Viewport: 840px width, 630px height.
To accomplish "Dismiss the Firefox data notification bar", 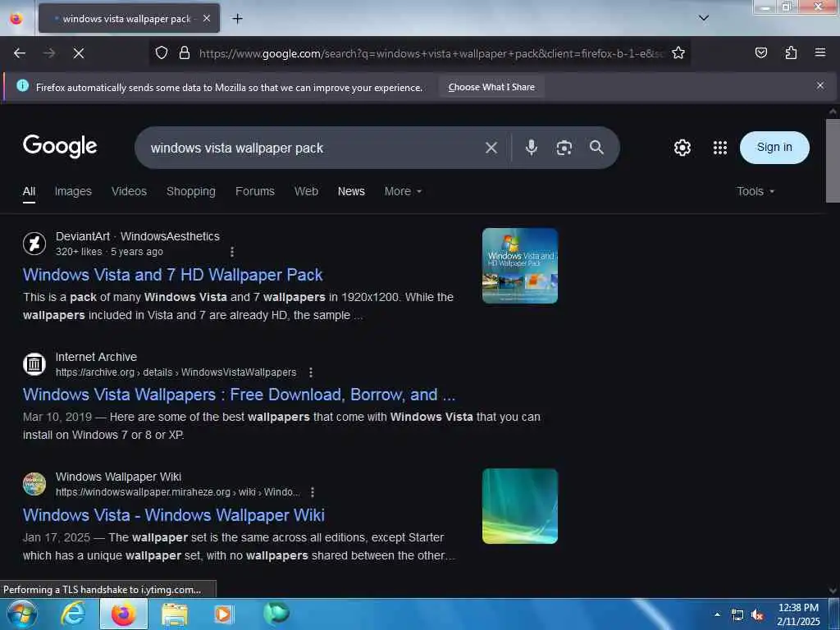I will tap(820, 85).
